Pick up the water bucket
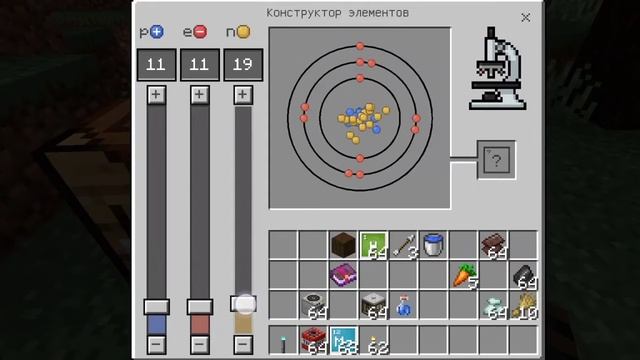The image size is (640, 360). [433, 245]
